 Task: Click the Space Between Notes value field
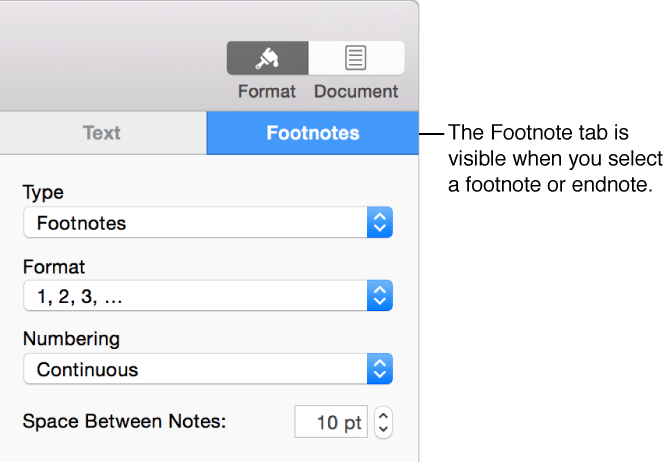[x=331, y=422]
